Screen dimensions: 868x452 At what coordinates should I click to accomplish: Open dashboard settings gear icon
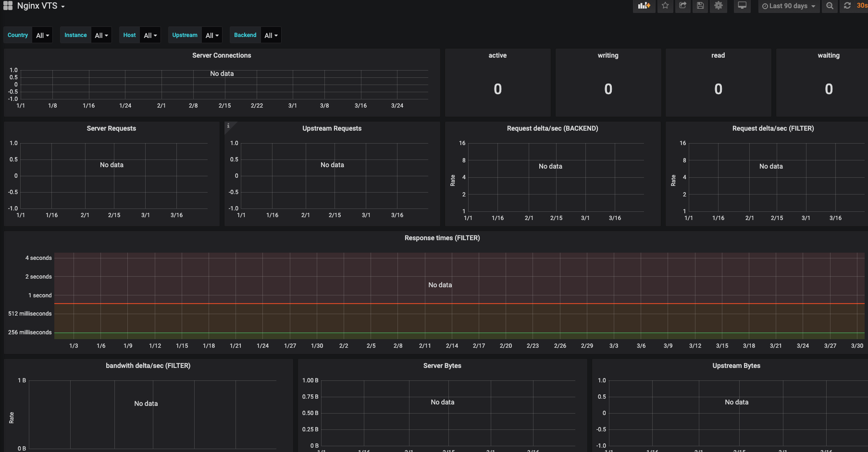tap(718, 6)
